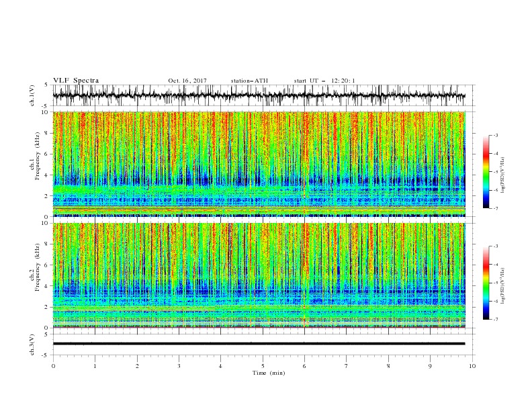
Task: Click time axis tick label '10'
Action: tap(472, 366)
